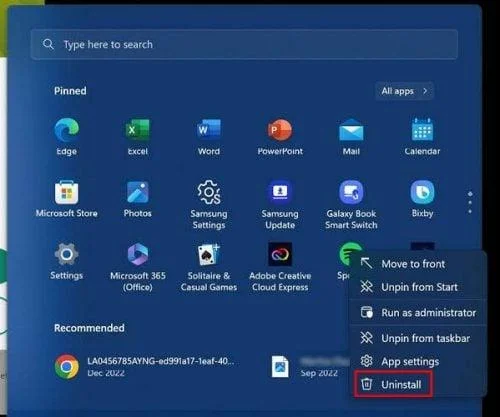Viewport: 500px width, 417px height.
Task: Click the magnifier icon in search box
Action: pos(48,44)
